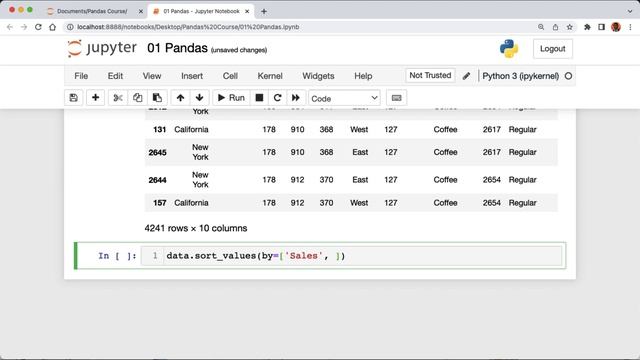Go back in browser history

coord(10,27)
